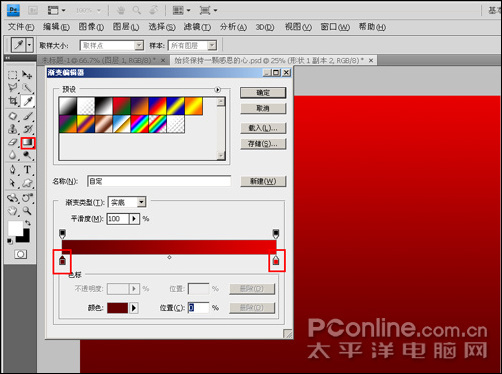Select the Eraser tool
The image size is (502, 374).
tap(13, 142)
